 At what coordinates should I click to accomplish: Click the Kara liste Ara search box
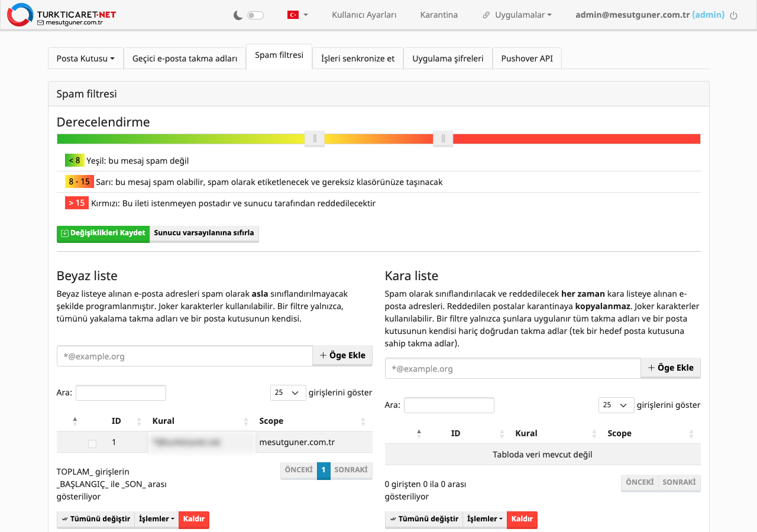coord(449,405)
